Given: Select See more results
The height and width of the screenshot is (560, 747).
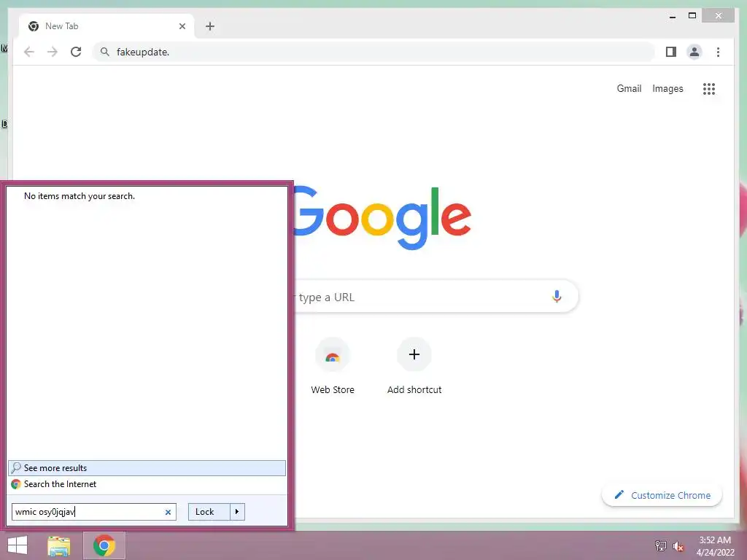Looking at the screenshot, I should tap(147, 468).
